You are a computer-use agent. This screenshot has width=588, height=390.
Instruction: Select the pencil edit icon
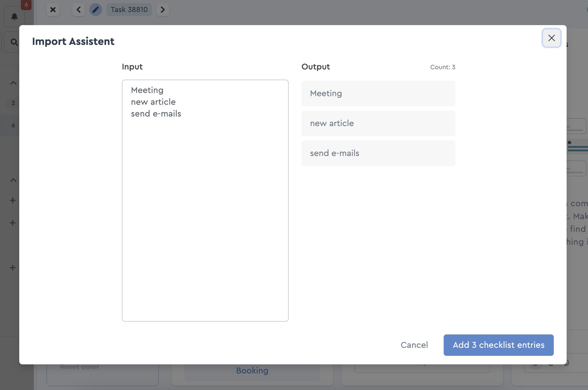(x=95, y=10)
